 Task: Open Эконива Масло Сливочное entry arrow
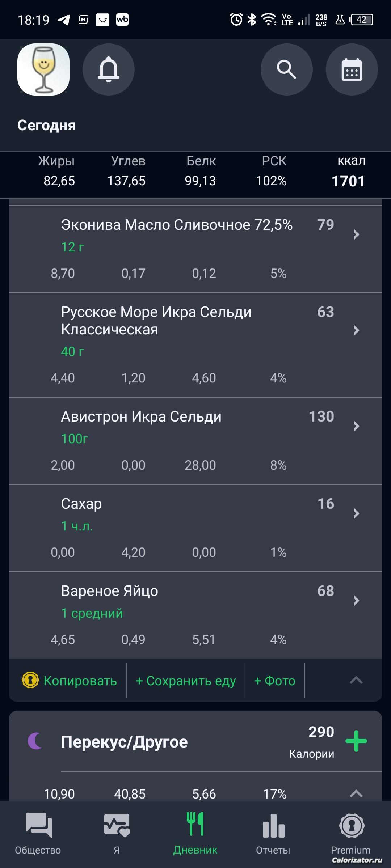pos(356,234)
